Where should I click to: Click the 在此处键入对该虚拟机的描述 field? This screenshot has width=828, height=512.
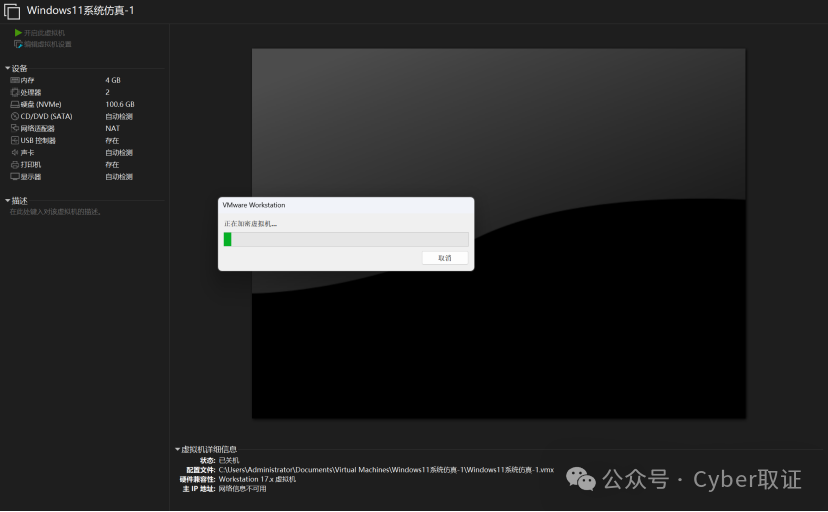(x=55, y=212)
